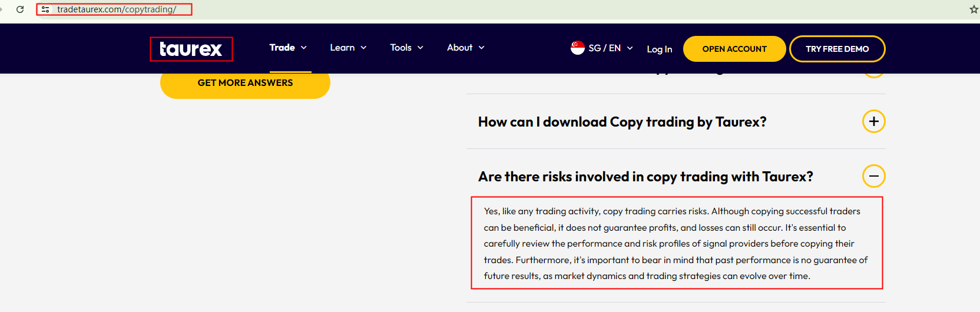Click the "How can I download Copy trading" heading

(622, 122)
